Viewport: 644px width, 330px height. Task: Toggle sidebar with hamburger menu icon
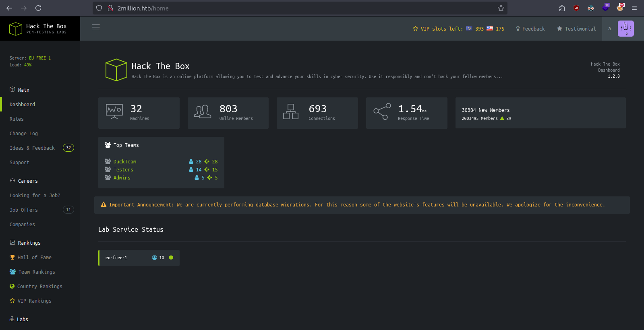[x=96, y=27]
